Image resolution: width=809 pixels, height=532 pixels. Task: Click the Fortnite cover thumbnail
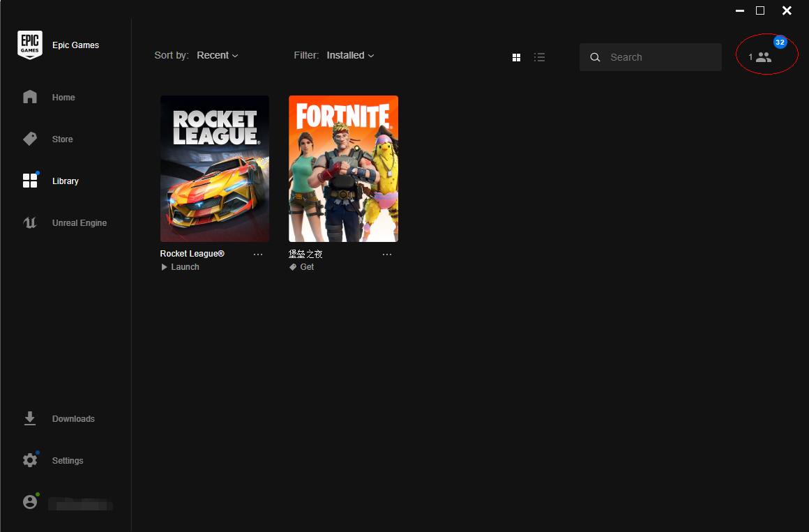pos(343,168)
